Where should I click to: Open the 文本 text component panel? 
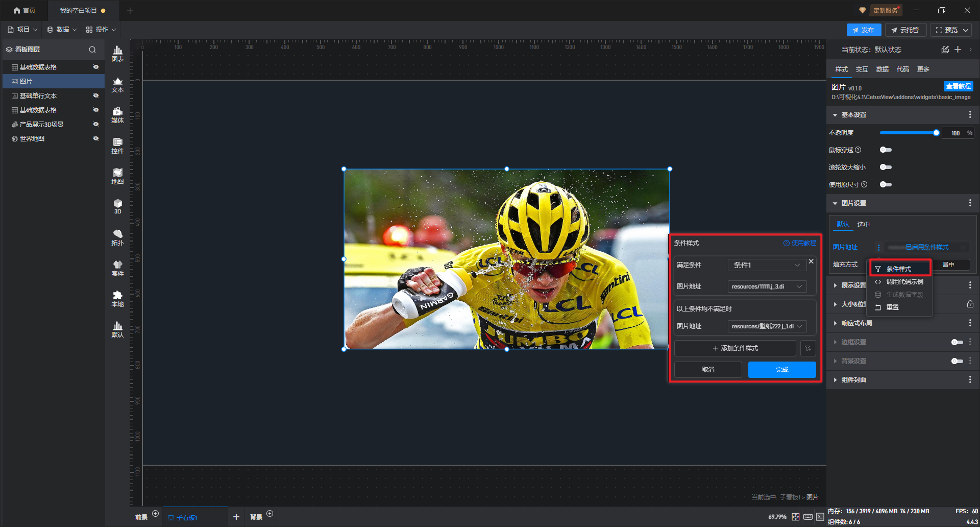tap(117, 84)
